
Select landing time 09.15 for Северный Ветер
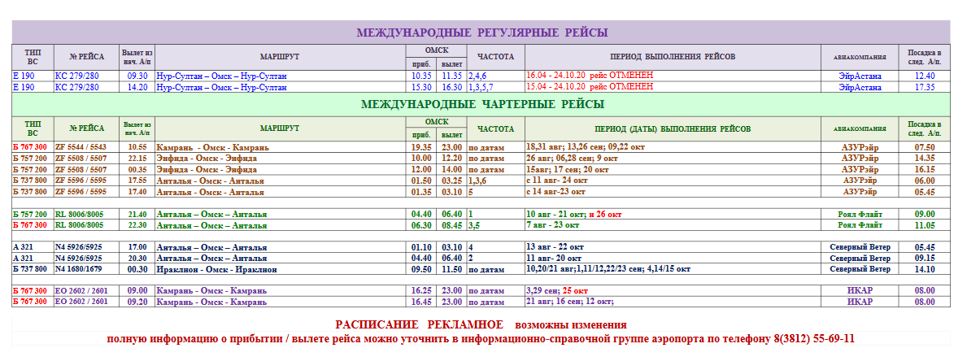925,258
